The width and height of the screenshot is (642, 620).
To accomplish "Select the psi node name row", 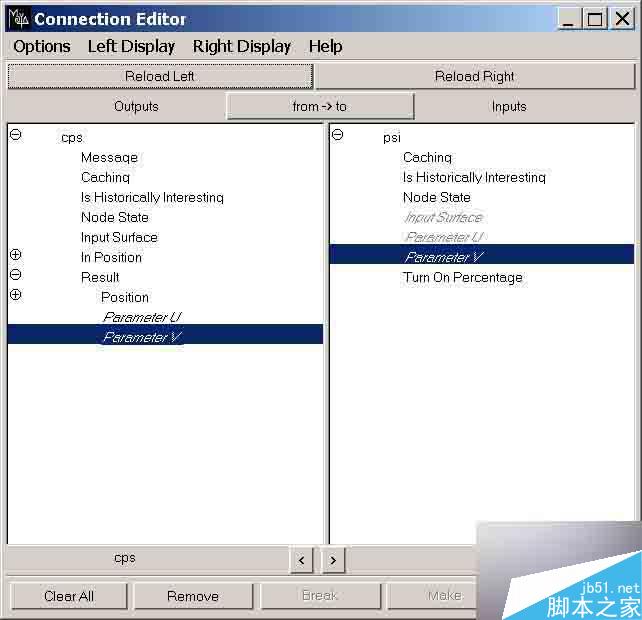I will click(x=392, y=138).
